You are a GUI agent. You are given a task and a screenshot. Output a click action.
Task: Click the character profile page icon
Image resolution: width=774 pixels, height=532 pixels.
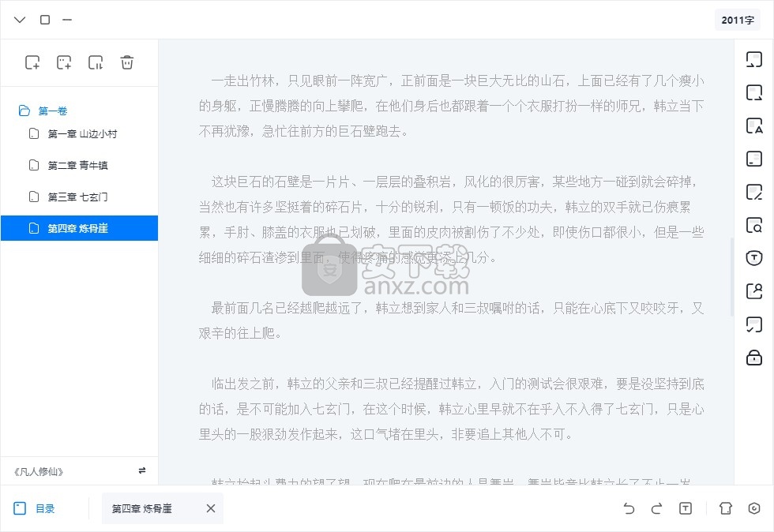[753, 291]
